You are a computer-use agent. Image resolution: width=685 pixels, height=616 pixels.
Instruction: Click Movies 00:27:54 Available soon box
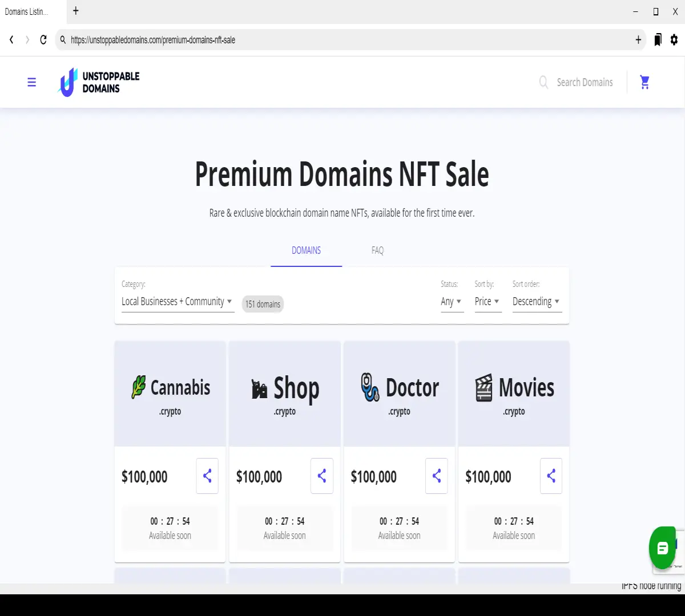click(514, 528)
